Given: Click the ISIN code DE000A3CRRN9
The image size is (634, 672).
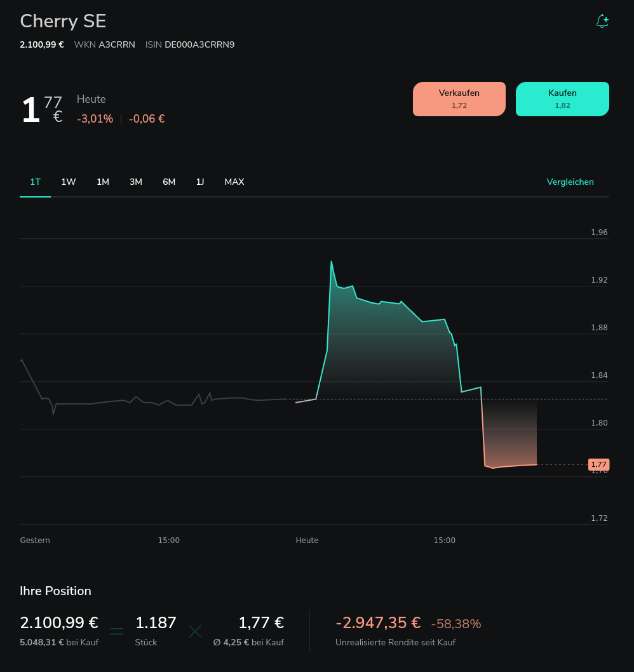Looking at the screenshot, I should click(199, 44).
